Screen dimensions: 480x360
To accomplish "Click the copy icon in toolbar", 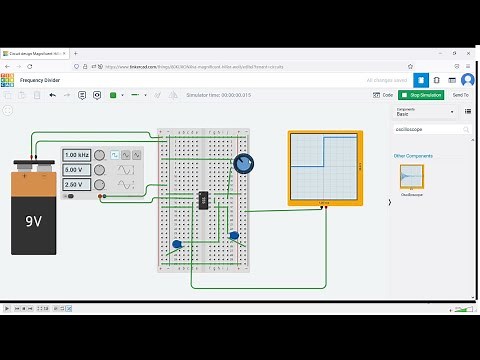I will point(7,95).
